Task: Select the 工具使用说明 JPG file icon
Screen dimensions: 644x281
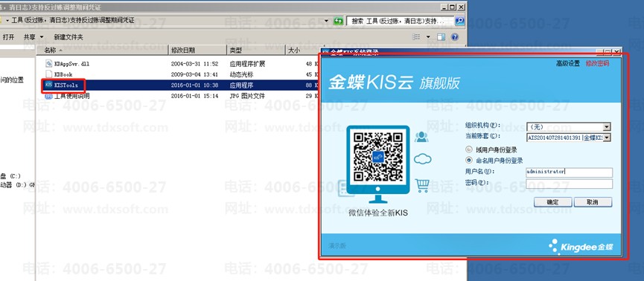Action: pos(49,96)
